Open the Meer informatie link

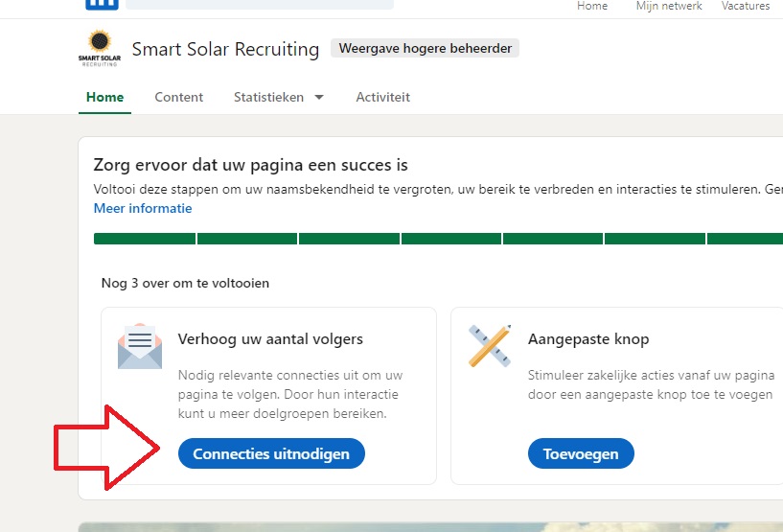(143, 208)
